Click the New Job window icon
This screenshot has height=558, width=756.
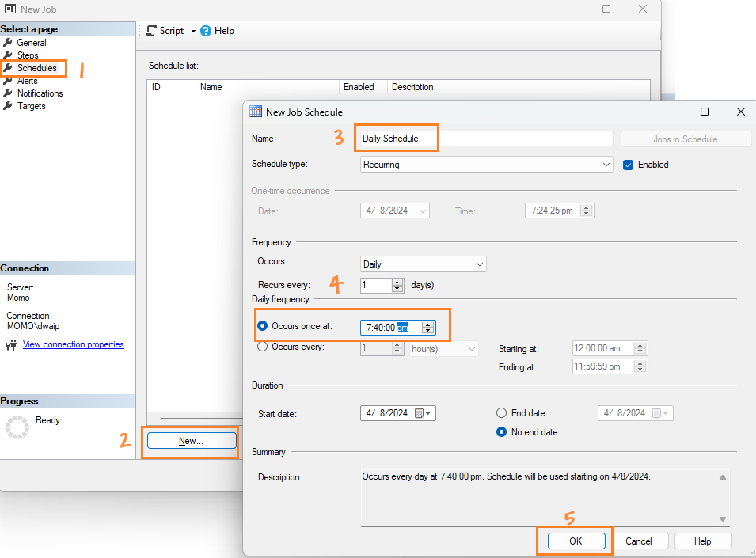tap(10, 9)
